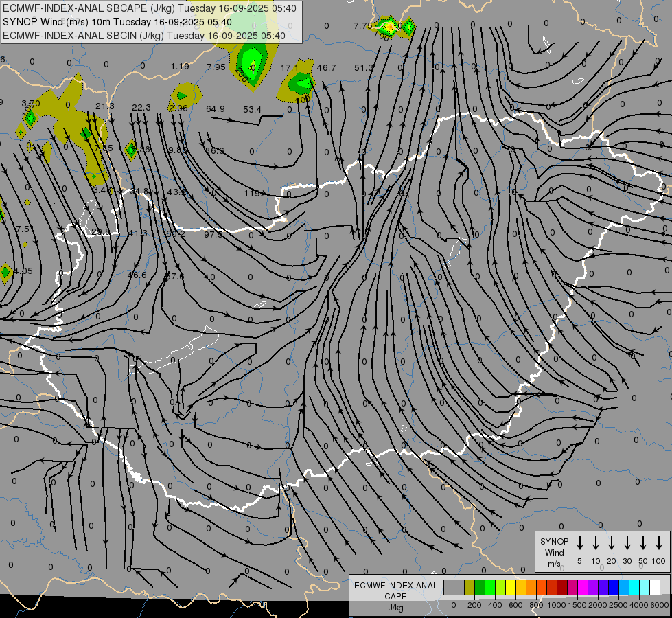Click the 50 m/s wind arrow in legend
The height and width of the screenshot is (618, 672).
tap(643, 543)
